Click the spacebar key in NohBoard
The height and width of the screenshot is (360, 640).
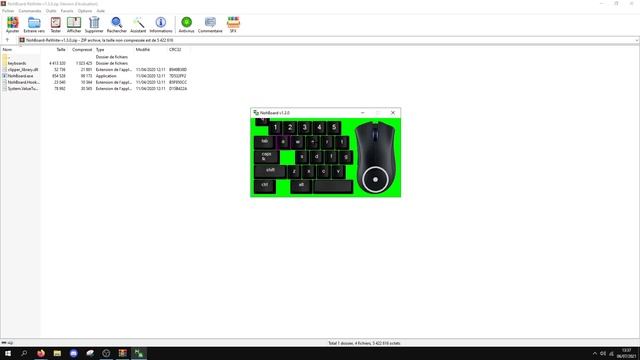coord(333,186)
